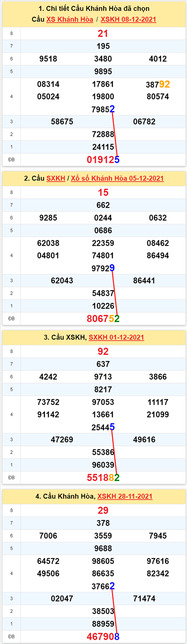Click the number 25445 in third table
Image resolution: width=187 pixels, height=644 pixels.
[x=103, y=427]
